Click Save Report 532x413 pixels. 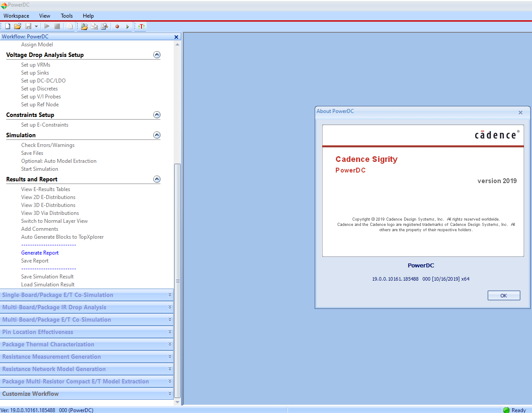(35, 261)
